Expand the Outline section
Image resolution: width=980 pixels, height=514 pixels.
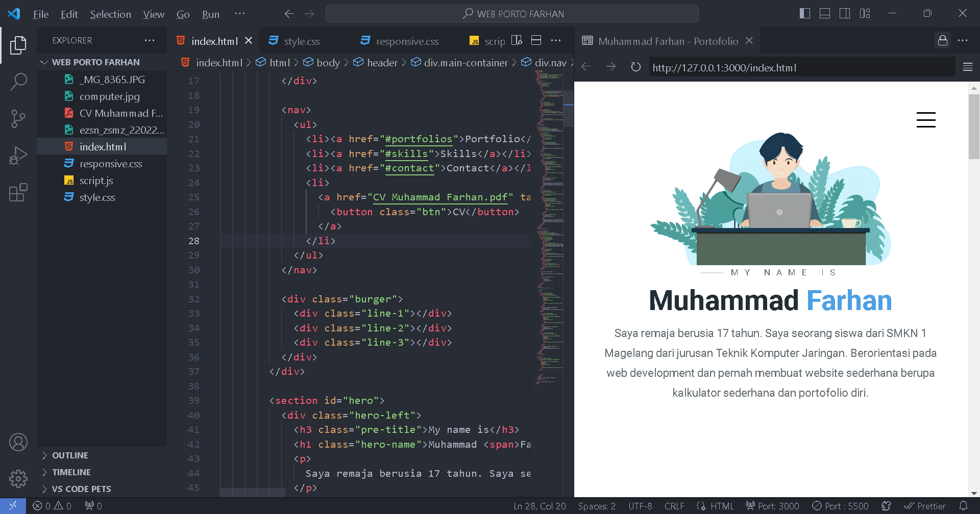70,455
